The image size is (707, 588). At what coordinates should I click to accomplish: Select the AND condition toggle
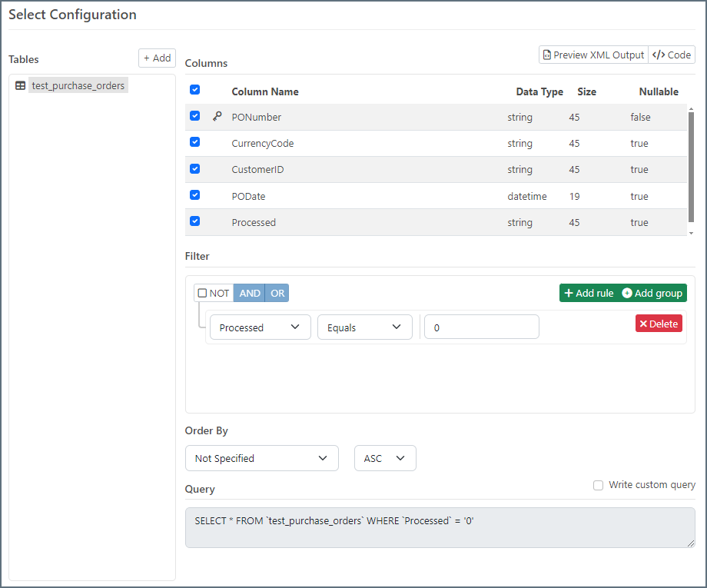point(250,293)
